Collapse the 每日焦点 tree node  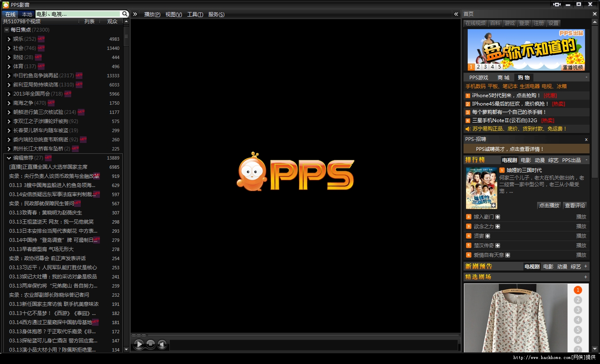click(7, 30)
